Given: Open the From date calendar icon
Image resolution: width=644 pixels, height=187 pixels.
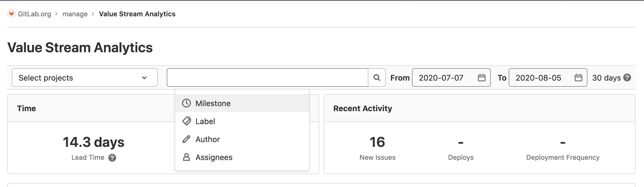Looking at the screenshot, I should pos(481,77).
